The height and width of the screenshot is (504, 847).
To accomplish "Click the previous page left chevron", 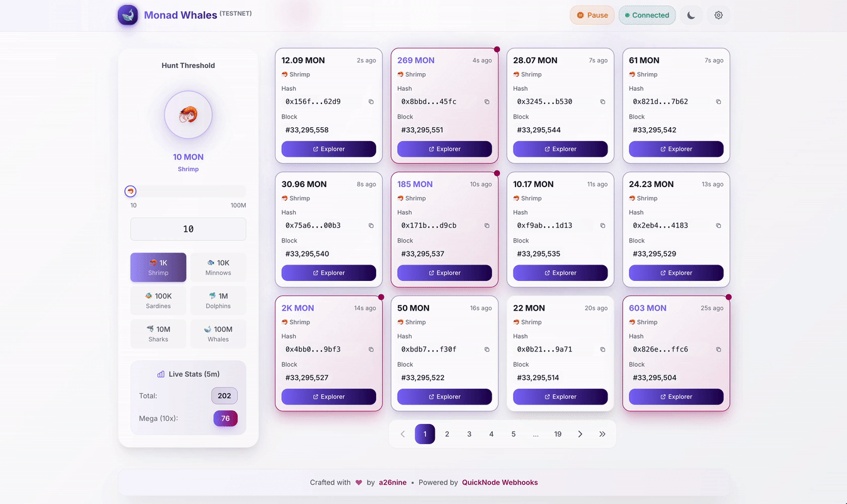I will point(403,434).
